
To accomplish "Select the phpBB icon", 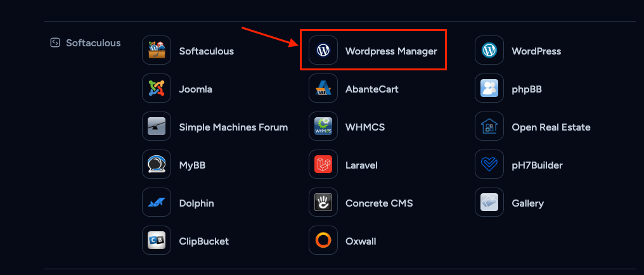I will coord(489,88).
